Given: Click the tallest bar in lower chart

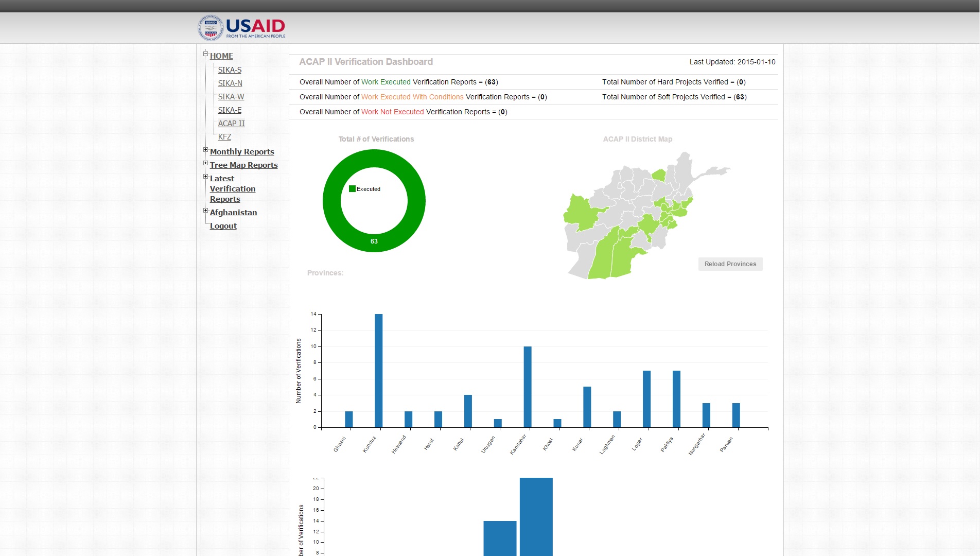Looking at the screenshot, I should [536, 517].
